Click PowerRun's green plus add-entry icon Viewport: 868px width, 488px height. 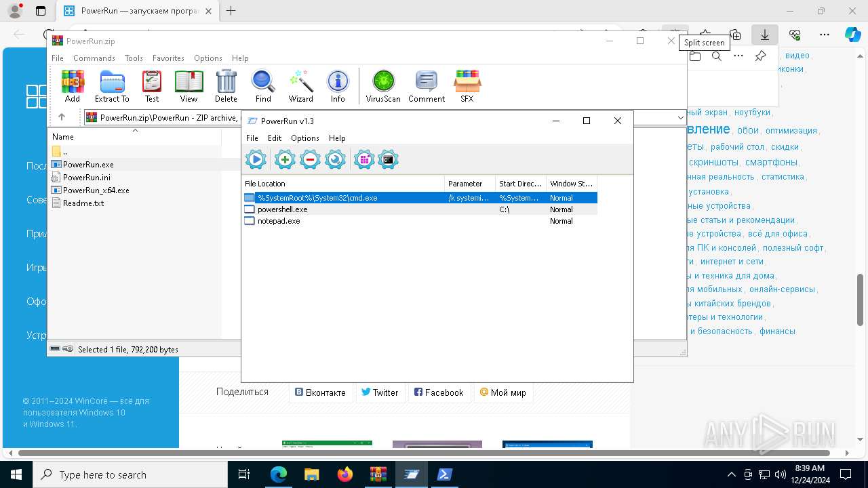(285, 160)
